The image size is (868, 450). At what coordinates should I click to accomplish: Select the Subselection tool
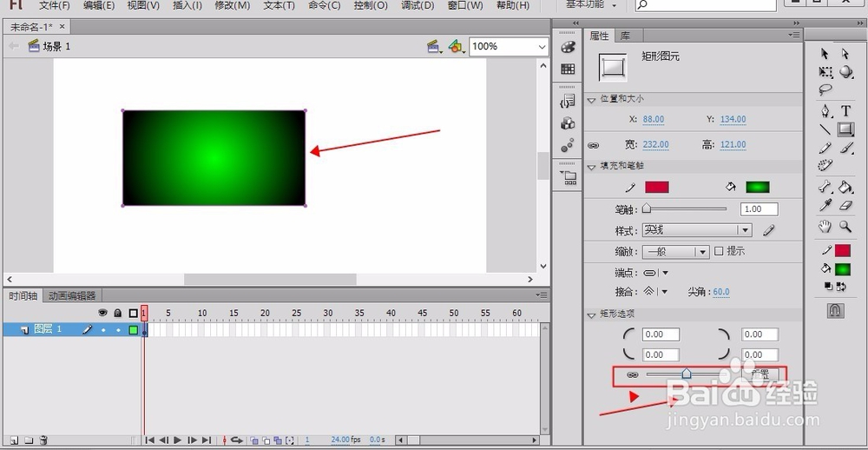click(x=845, y=53)
